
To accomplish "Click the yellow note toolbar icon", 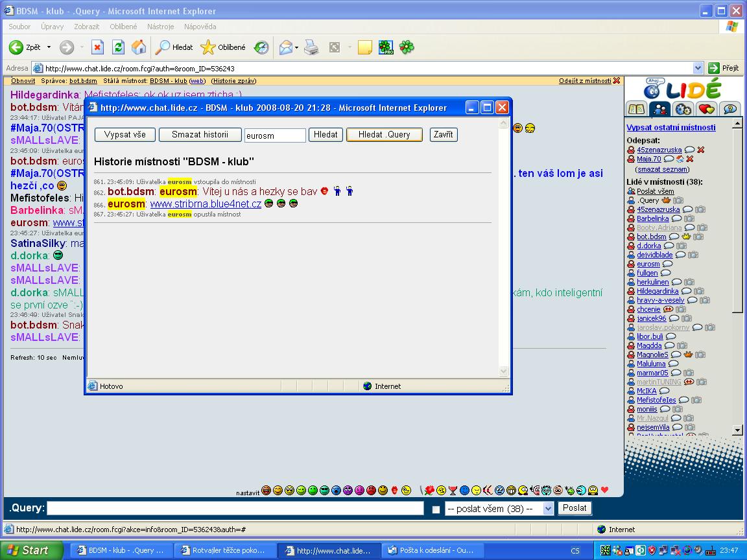I will [x=364, y=47].
